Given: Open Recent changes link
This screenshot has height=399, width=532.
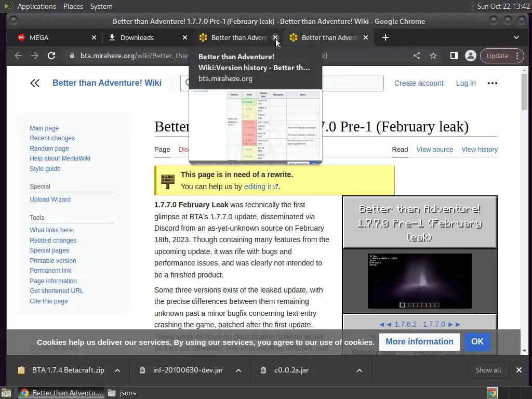Looking at the screenshot, I should point(52,138).
